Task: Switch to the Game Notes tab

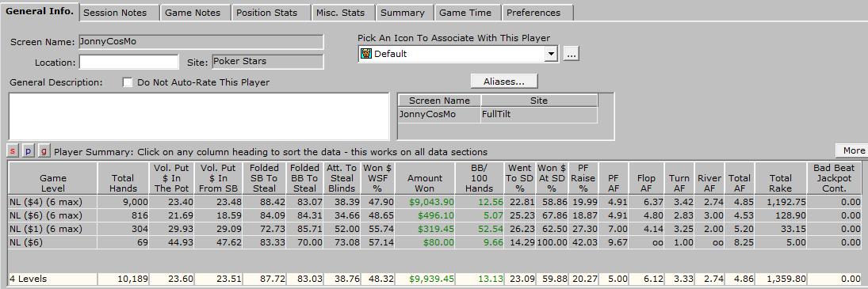Action: (196, 12)
